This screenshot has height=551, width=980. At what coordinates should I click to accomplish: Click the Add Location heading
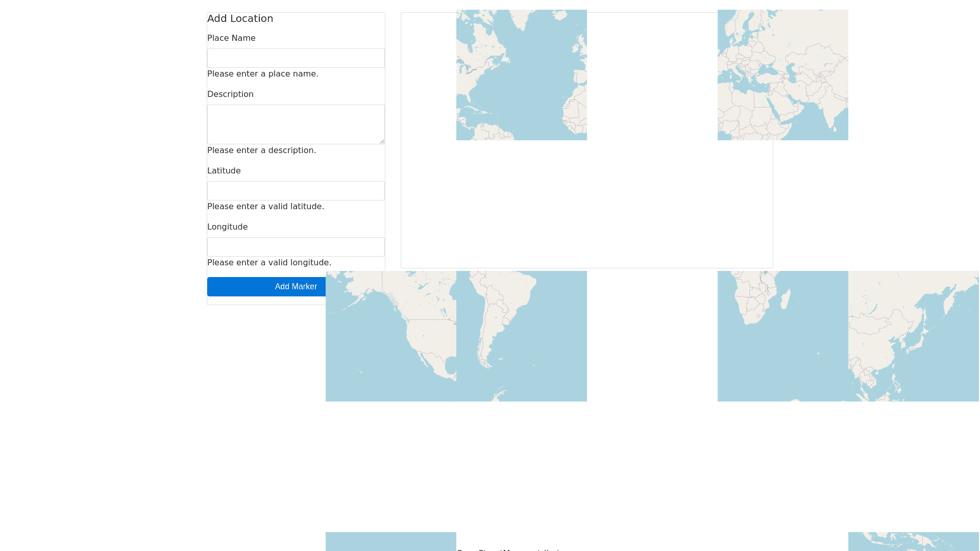[240, 18]
